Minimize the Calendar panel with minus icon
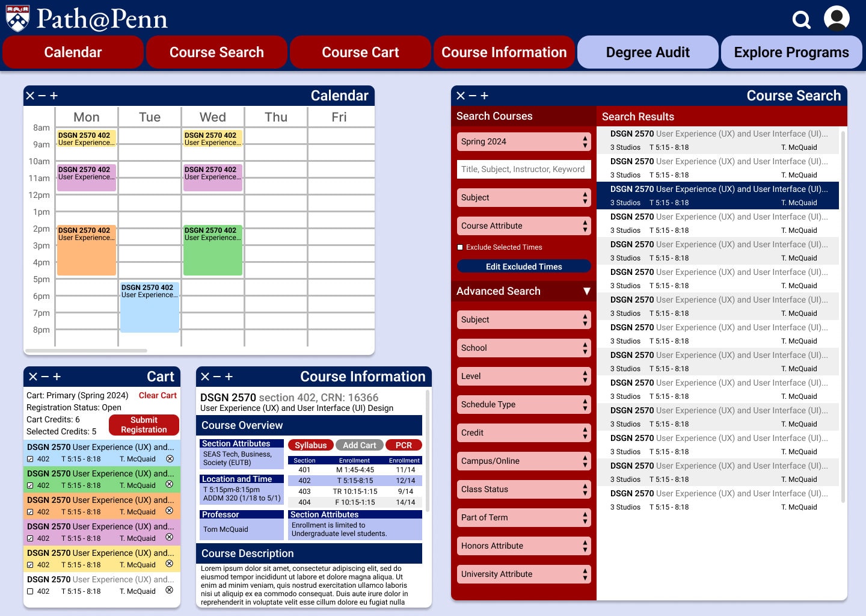 [x=42, y=96]
